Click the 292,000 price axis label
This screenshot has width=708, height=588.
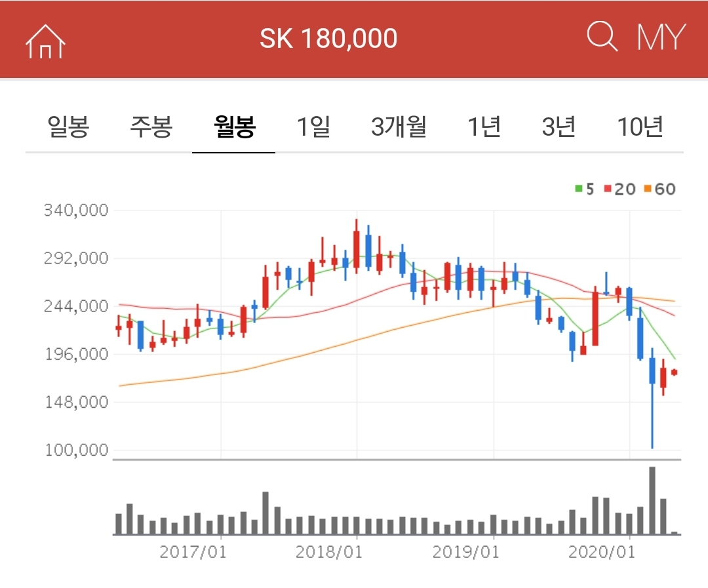point(76,258)
